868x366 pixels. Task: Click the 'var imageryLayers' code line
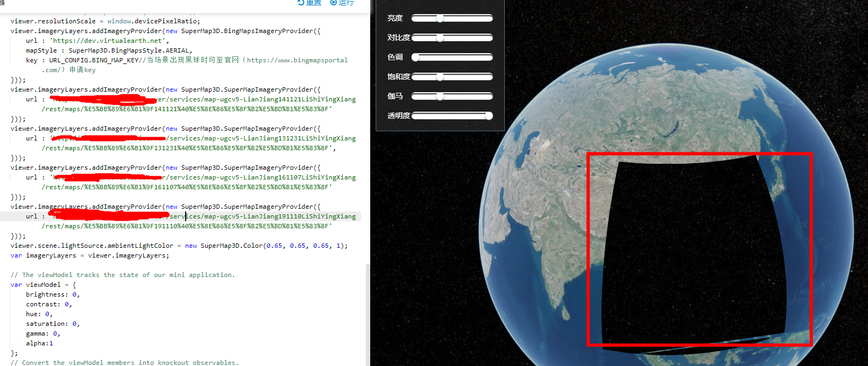tap(90, 255)
